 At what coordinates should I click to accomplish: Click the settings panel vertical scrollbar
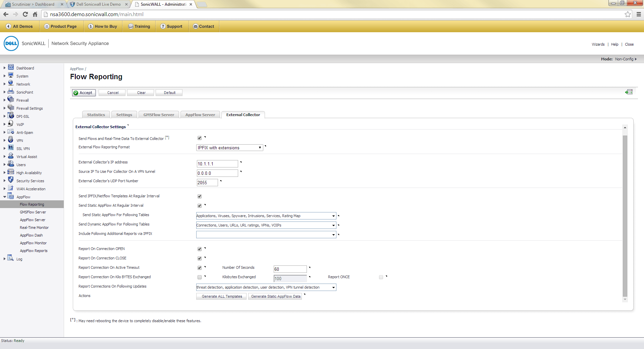coord(625,216)
